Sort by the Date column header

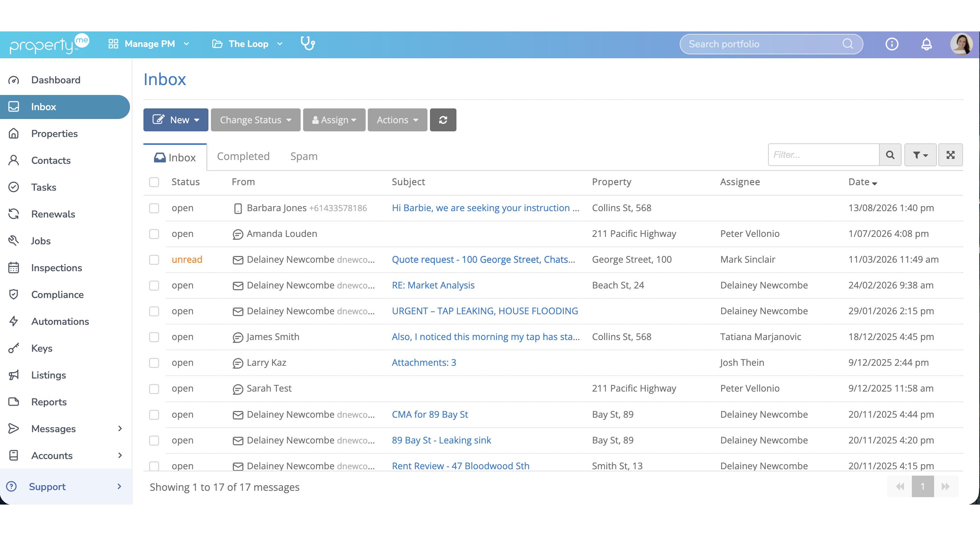coord(862,182)
